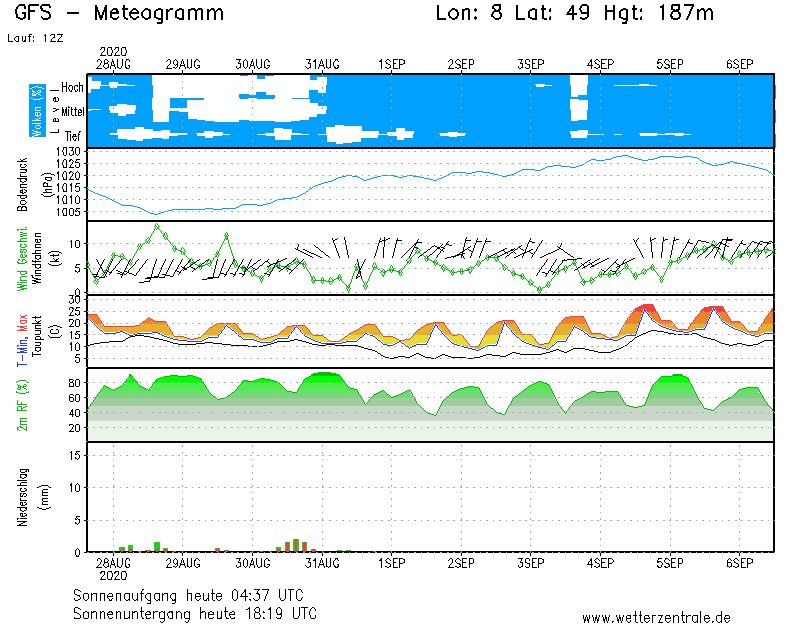Click the Hoch cloud level label
The width and height of the screenshot is (800, 625).
click(x=72, y=88)
